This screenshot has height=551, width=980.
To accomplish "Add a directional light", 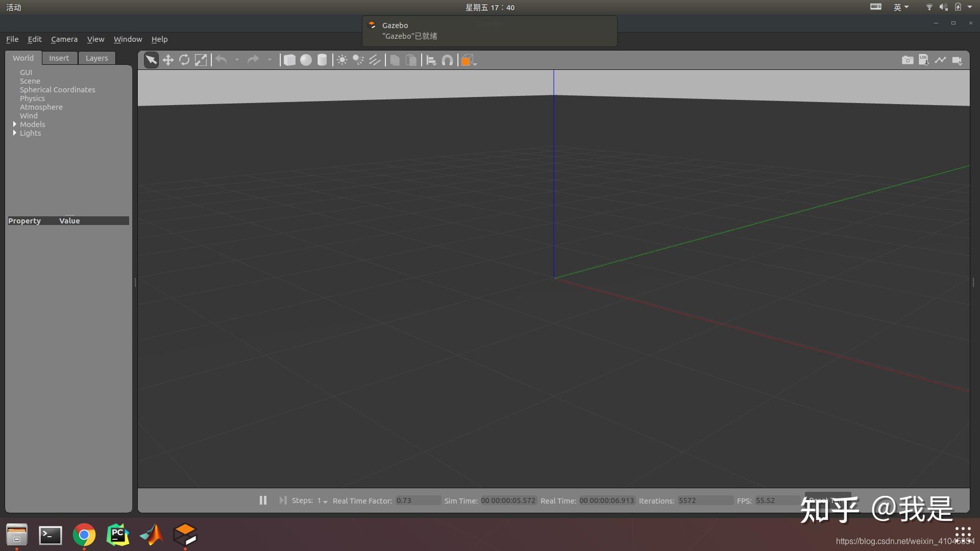I will [375, 60].
